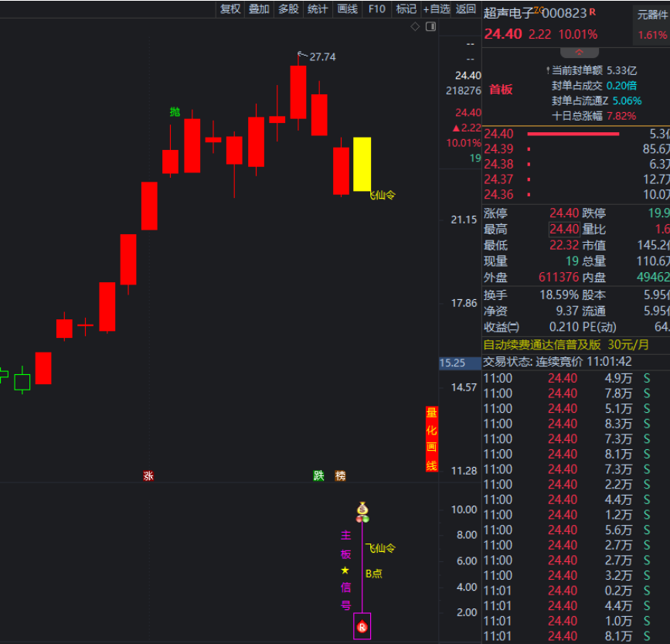This screenshot has width=670, height=644.
Task: Click the green 跌 marker below chart
Action: click(318, 475)
